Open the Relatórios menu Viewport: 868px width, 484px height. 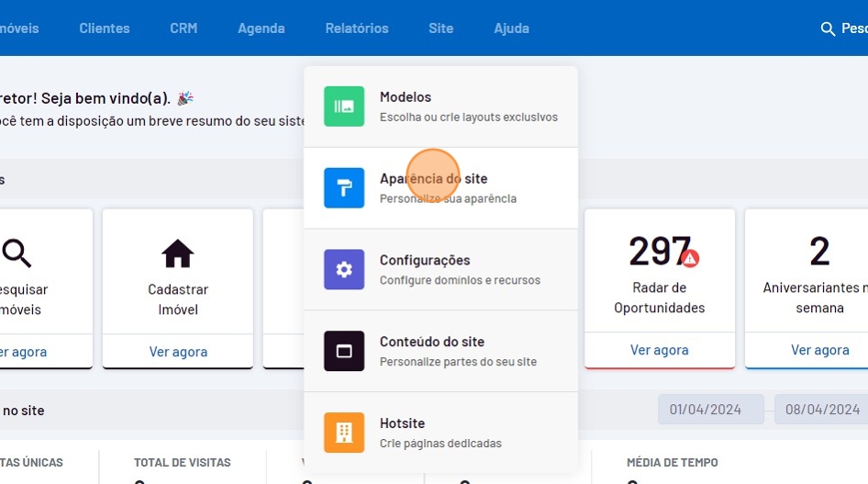357,28
